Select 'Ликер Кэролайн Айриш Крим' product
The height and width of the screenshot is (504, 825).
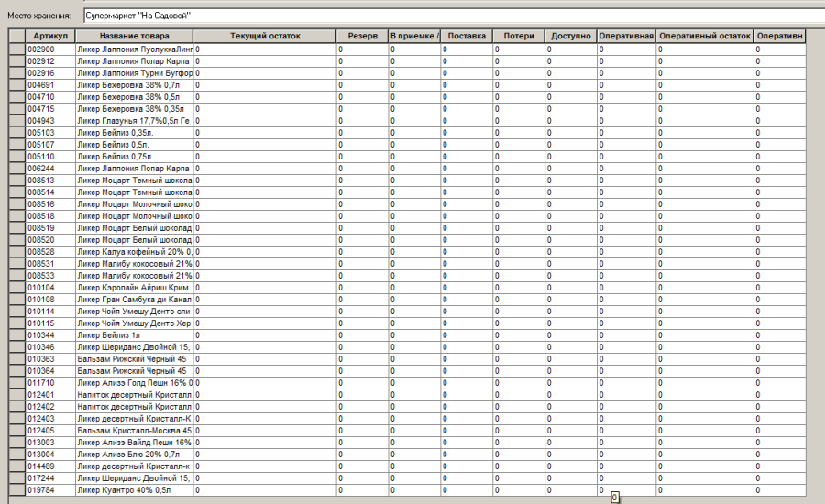coord(134,288)
